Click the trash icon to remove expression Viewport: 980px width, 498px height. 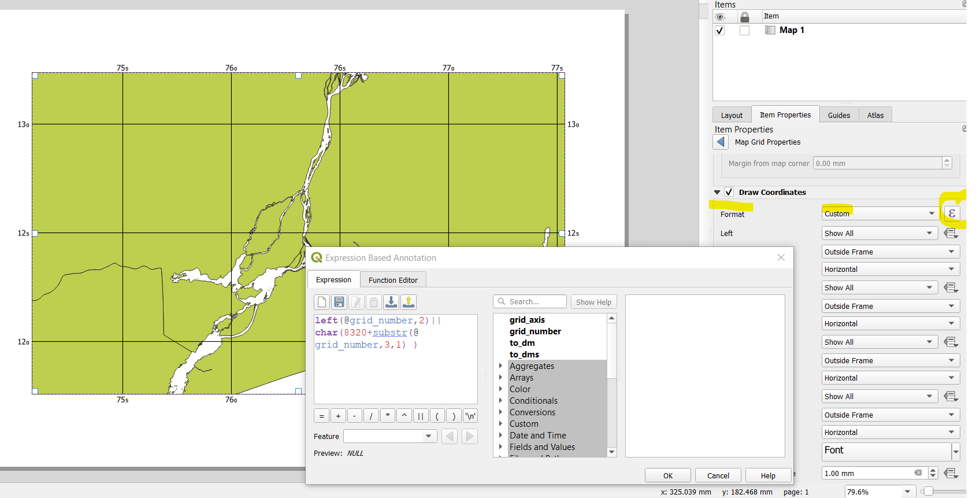pos(374,302)
